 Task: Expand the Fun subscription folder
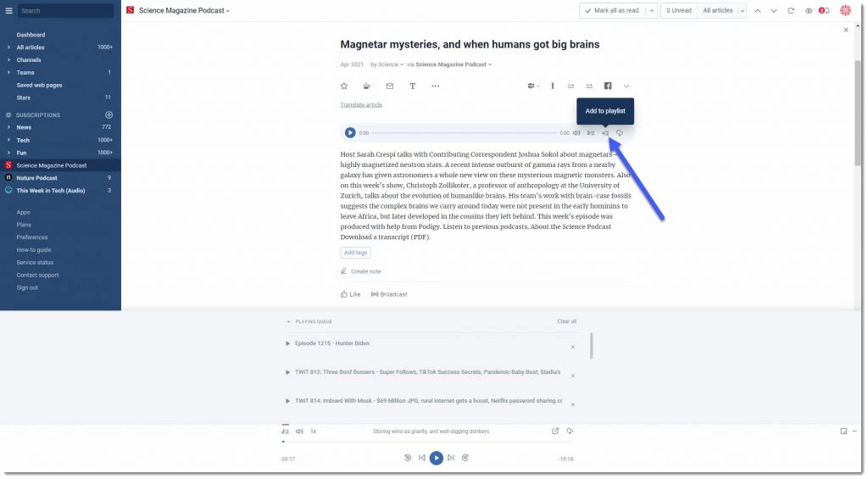point(8,153)
